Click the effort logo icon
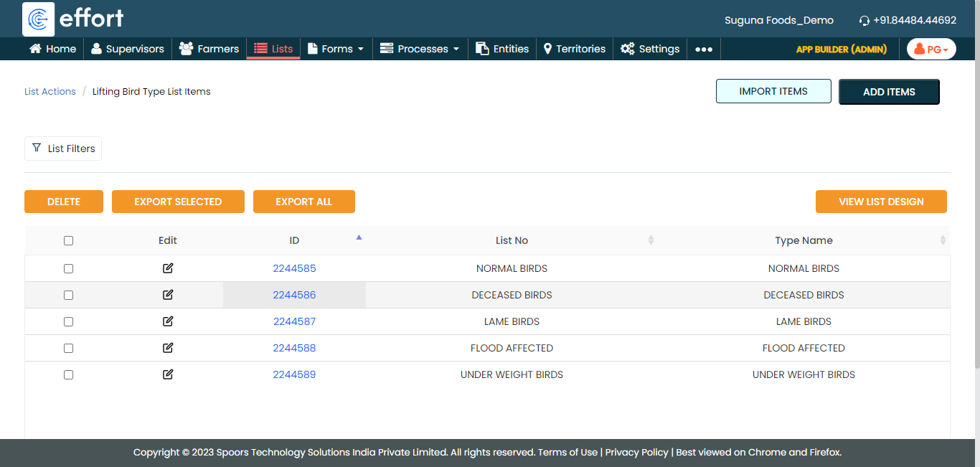Screen dimensions: 980x467 pyautogui.click(x=38, y=19)
